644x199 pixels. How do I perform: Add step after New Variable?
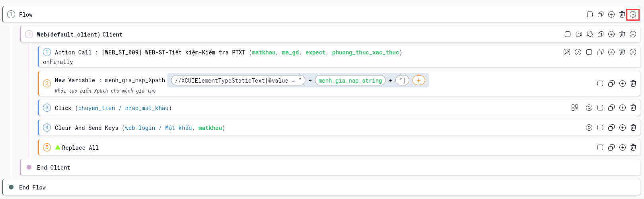pyautogui.click(x=623, y=83)
